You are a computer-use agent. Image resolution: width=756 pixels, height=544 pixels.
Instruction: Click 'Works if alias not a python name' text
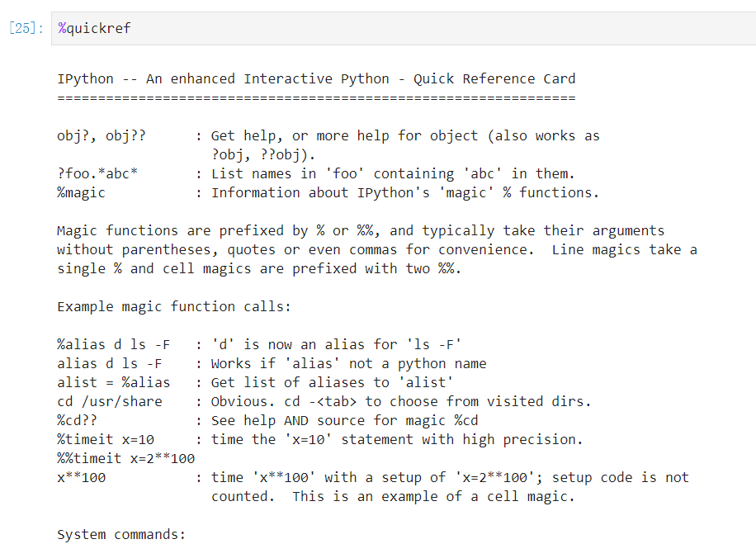(x=348, y=364)
